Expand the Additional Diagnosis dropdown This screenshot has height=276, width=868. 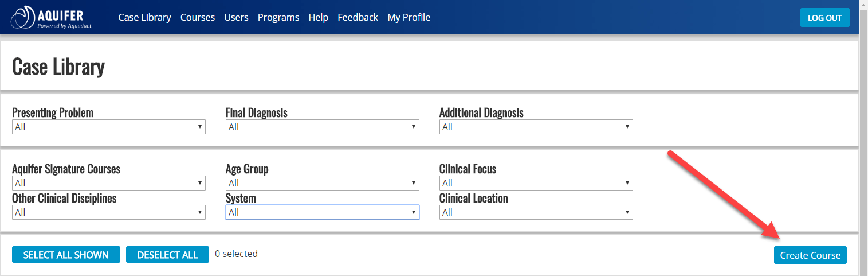click(536, 127)
